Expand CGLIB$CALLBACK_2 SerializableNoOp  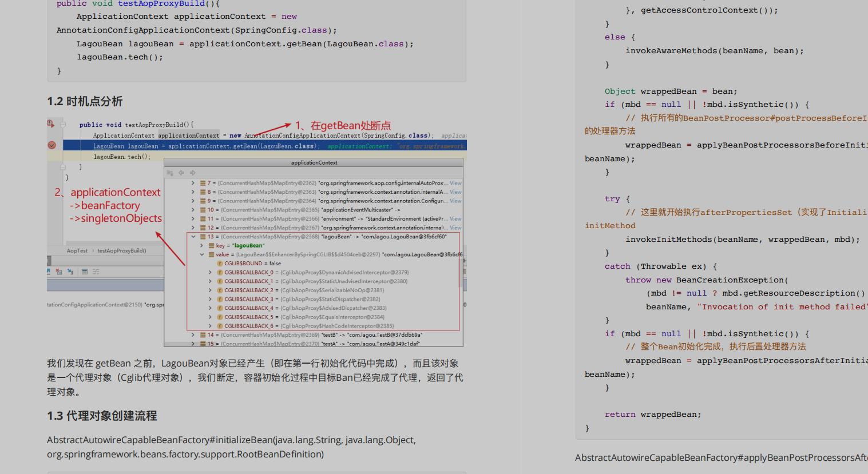211,290
